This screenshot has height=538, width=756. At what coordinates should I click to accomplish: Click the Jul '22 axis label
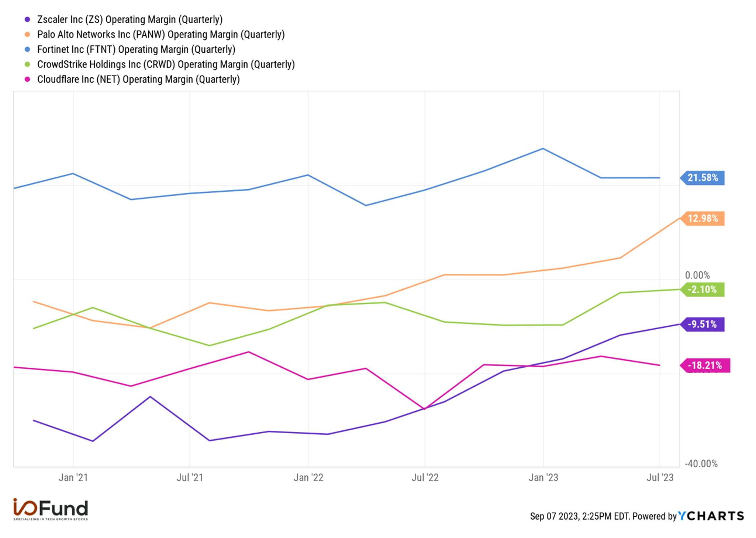click(425, 478)
